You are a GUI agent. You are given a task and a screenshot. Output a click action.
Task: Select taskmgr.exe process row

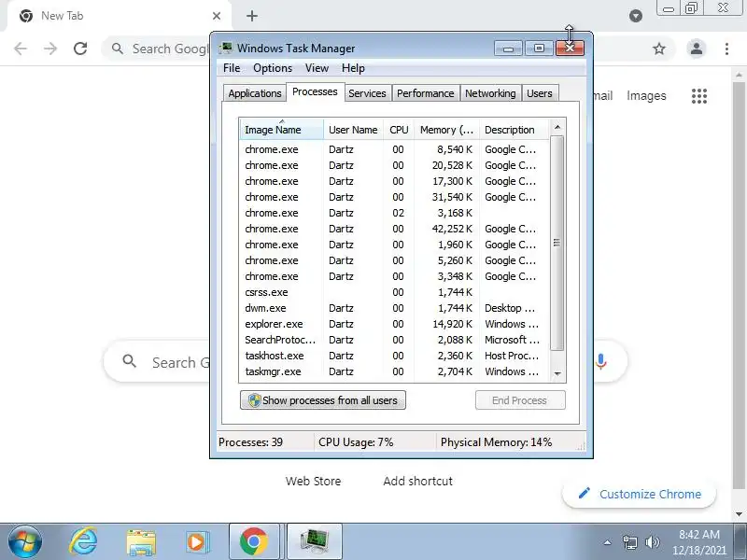click(x=394, y=371)
